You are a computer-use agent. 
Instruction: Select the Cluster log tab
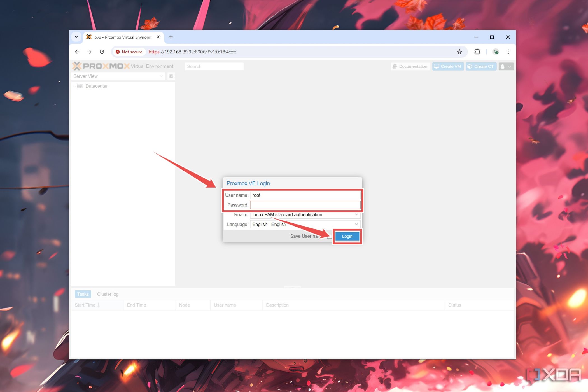tap(108, 293)
